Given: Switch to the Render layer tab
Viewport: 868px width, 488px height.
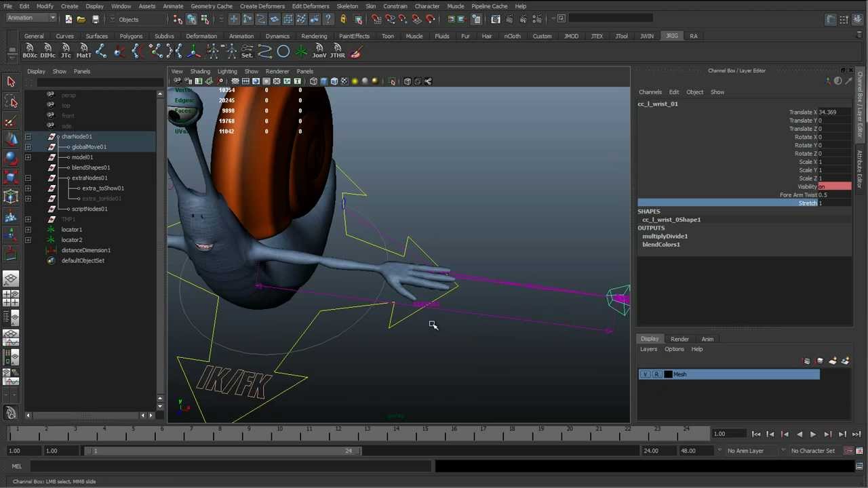Looking at the screenshot, I should tap(679, 339).
